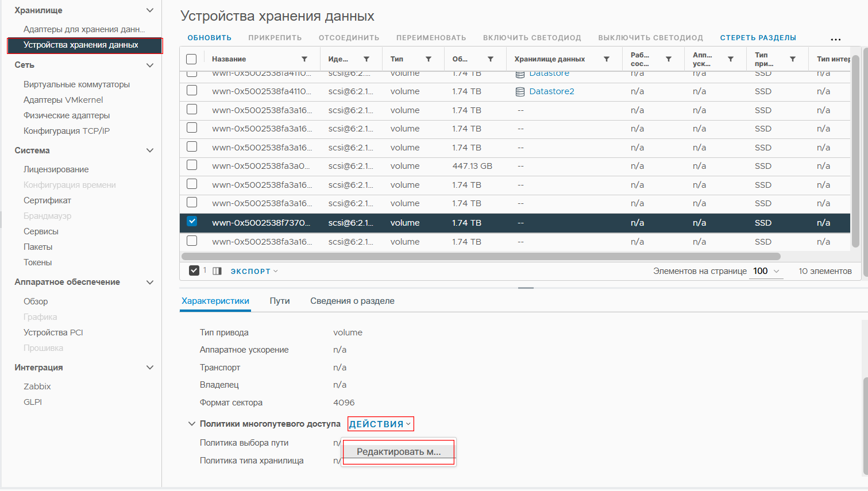Open the ЭКСПОРТ dropdown
This screenshot has width=868, height=491.
point(254,271)
